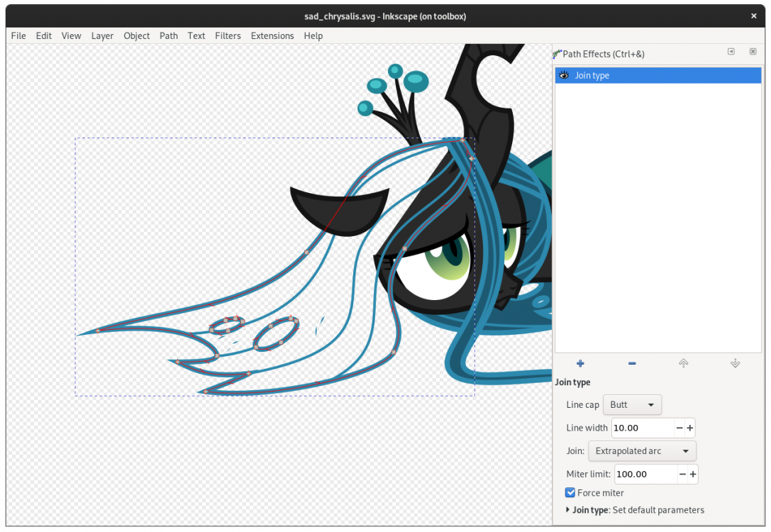This screenshot has width=771, height=532.
Task: Toggle visibility of the Join type effect
Action: click(562, 75)
